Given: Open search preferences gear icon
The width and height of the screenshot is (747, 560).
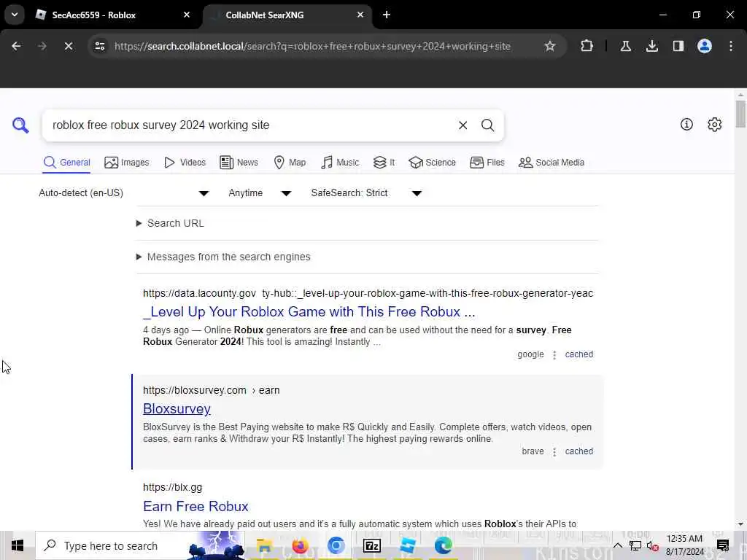Looking at the screenshot, I should [x=714, y=124].
